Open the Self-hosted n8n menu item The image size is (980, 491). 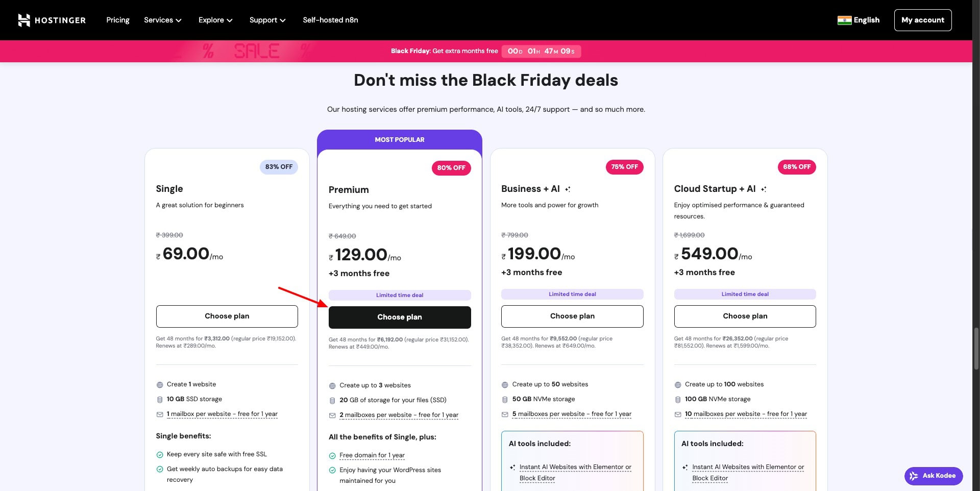coord(330,20)
